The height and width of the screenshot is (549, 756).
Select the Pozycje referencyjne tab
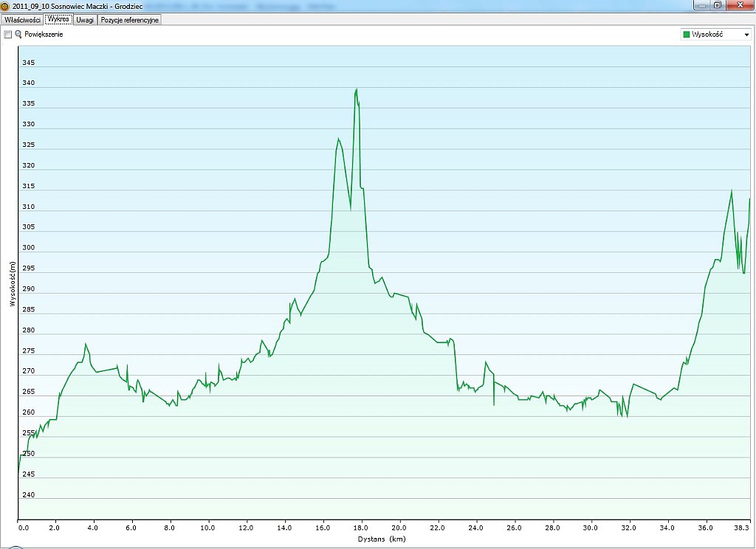tap(130, 20)
